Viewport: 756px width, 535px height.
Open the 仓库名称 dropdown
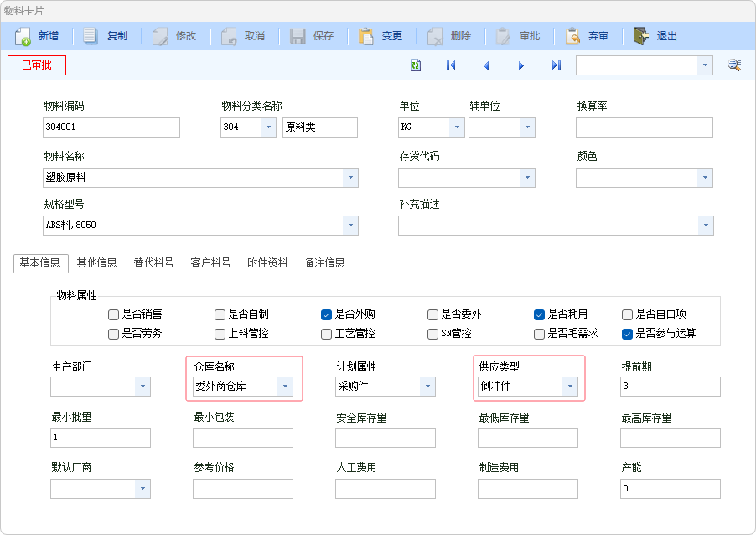[285, 386]
